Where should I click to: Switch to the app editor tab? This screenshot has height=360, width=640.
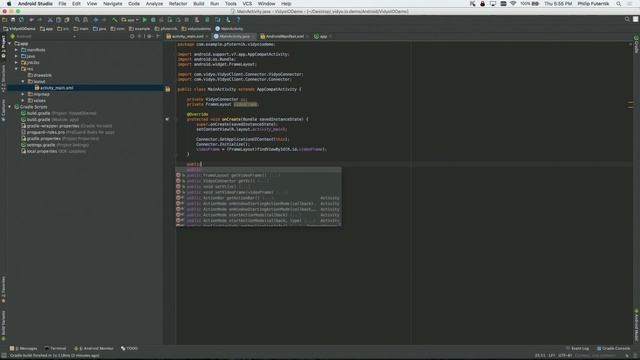click(x=322, y=36)
